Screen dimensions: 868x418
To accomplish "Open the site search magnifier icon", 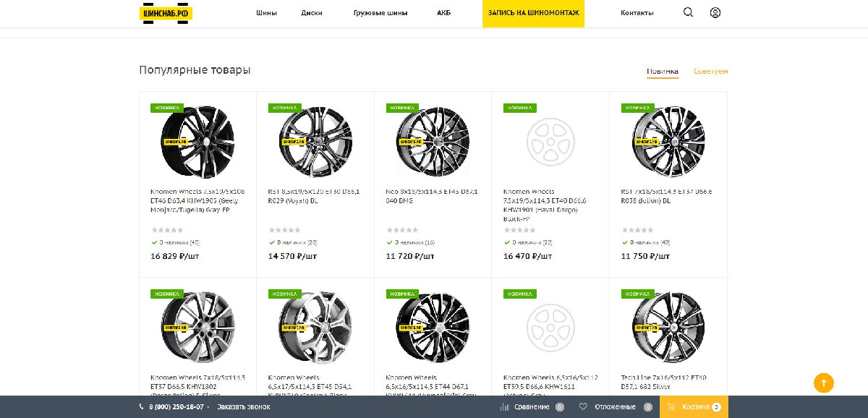I will 688,12.
